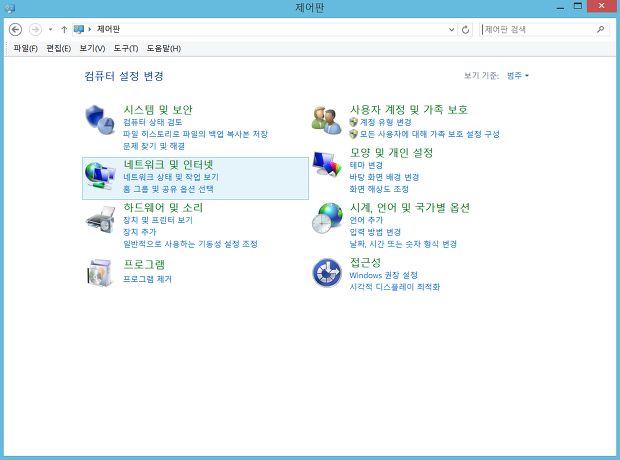Click 시각적 디스플레이 최적화 link
Viewport: 620px width, 460px height.
pyautogui.click(x=395, y=287)
